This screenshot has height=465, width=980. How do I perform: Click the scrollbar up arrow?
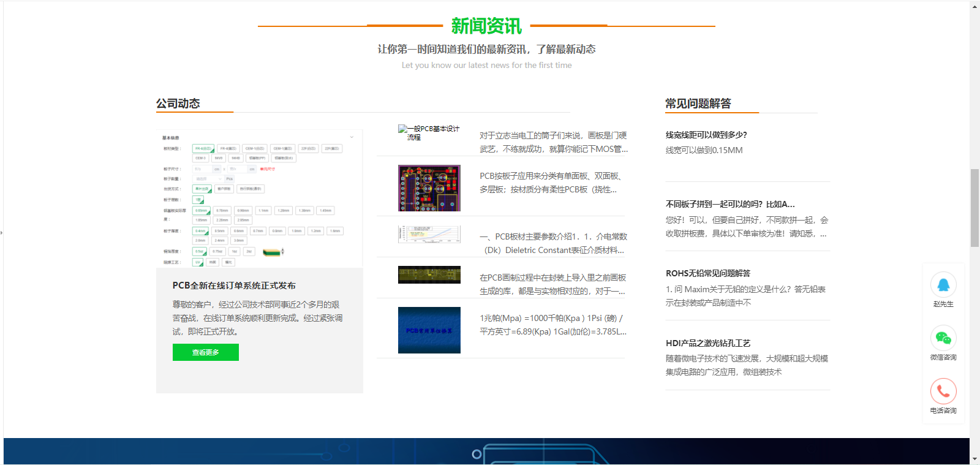[974, 6]
